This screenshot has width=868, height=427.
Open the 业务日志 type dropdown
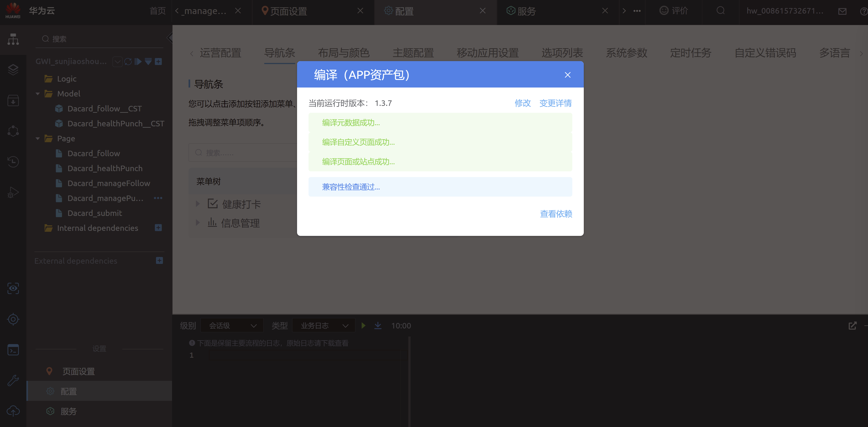coord(323,326)
